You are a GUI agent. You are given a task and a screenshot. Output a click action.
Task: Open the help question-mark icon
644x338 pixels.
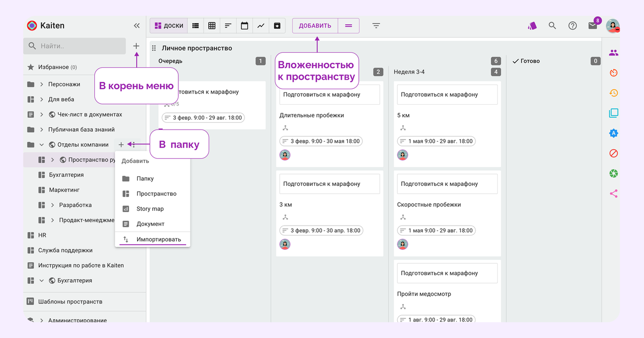(573, 25)
